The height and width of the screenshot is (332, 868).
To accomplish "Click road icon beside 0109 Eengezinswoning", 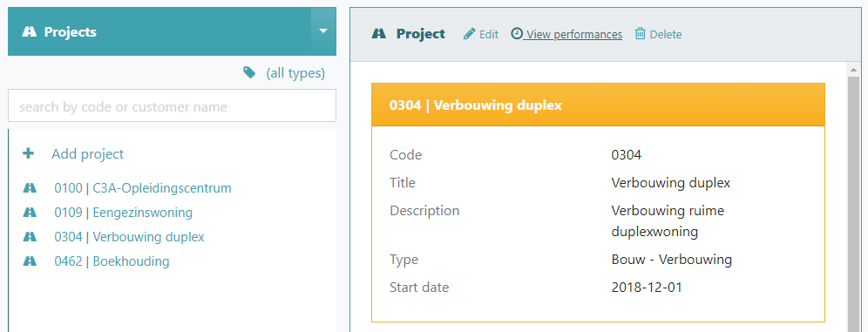I will (x=30, y=213).
